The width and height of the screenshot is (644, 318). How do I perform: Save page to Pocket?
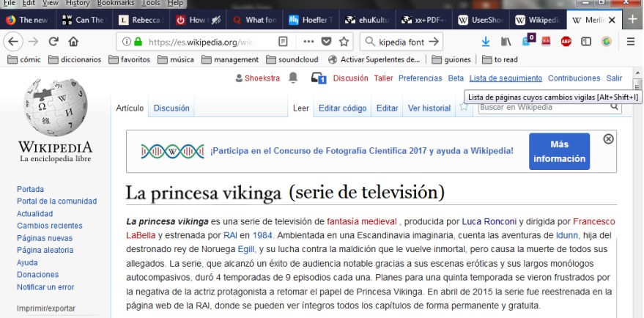[326, 42]
